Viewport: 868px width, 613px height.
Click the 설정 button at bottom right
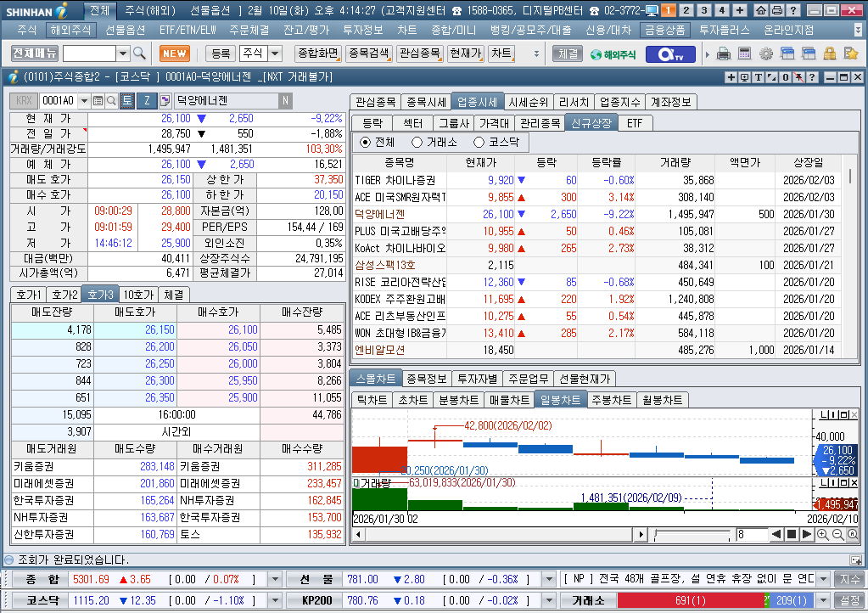point(849,600)
